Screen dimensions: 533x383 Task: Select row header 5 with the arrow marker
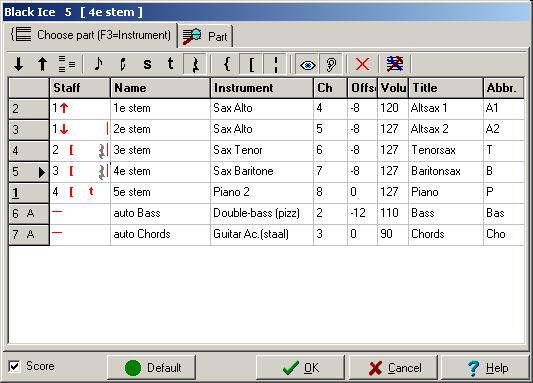(x=29, y=172)
